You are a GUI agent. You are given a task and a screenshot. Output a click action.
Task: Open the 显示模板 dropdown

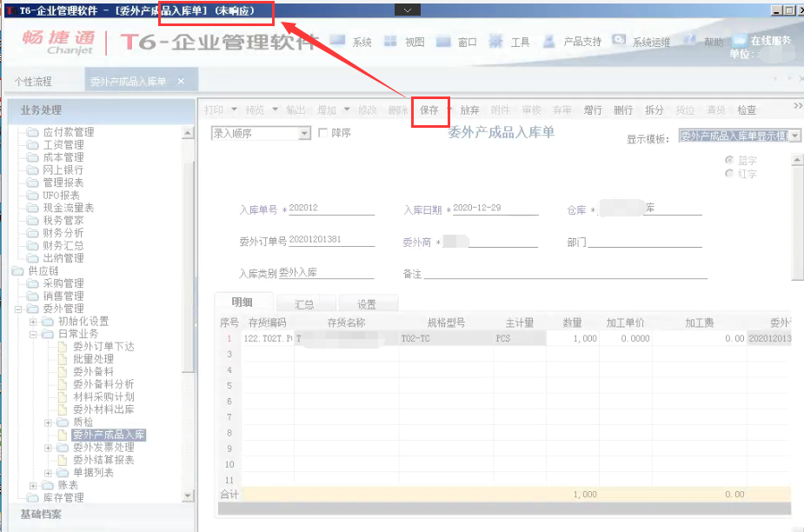(x=794, y=136)
